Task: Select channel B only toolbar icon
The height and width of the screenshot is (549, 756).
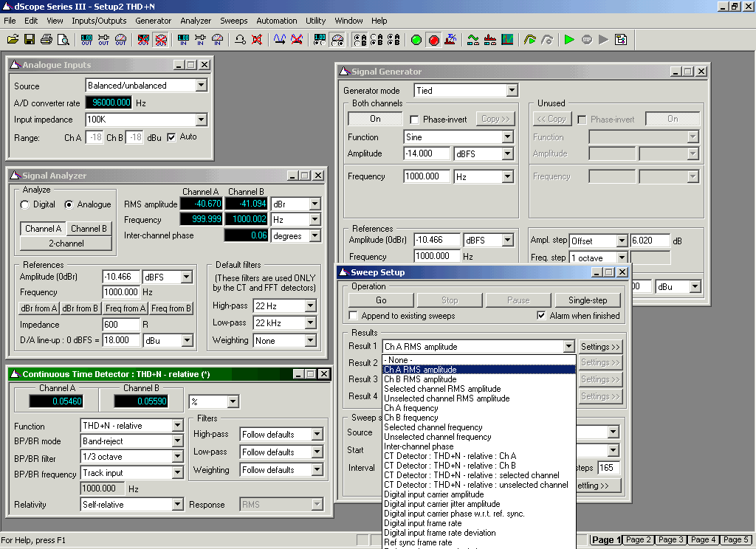Action: pos(377,40)
